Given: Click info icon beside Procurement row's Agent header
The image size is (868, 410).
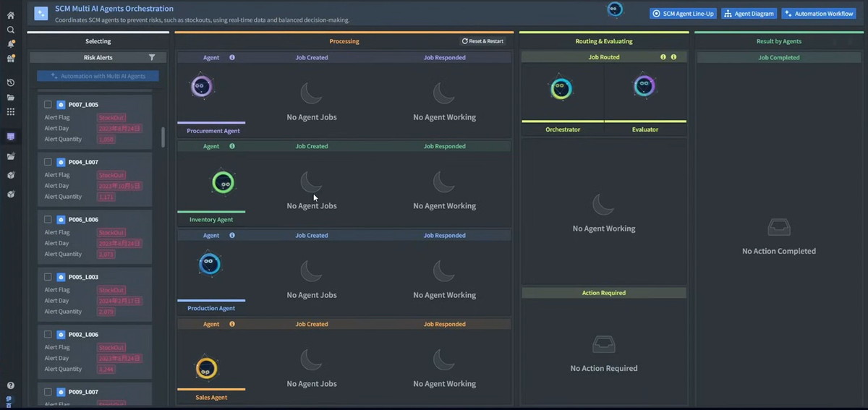Looking at the screenshot, I should pyautogui.click(x=232, y=57).
